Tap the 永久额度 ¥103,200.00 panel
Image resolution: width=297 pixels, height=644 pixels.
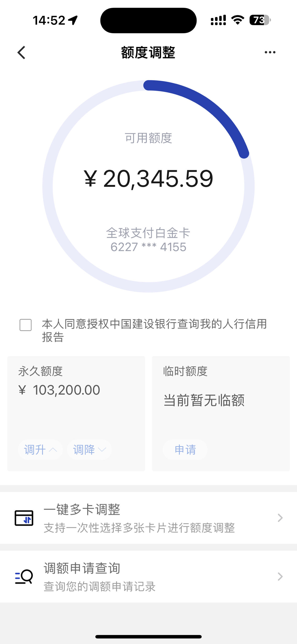click(x=76, y=413)
